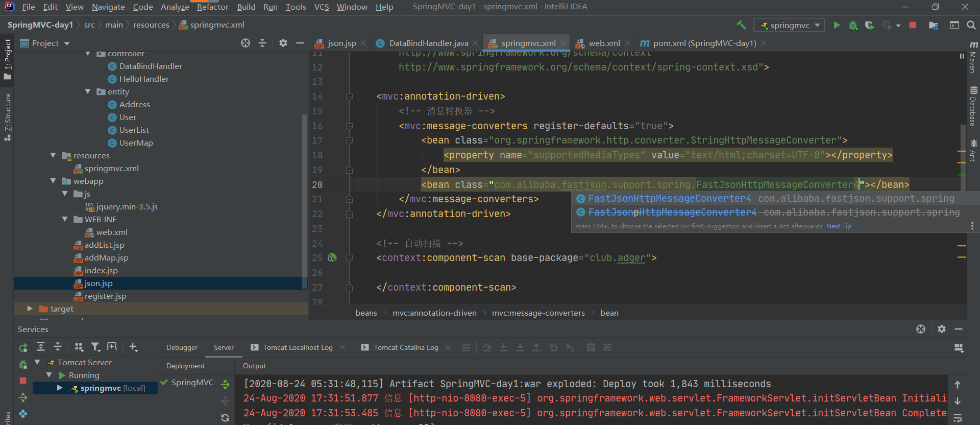Toggle soft-wrap in the server output

click(958, 417)
